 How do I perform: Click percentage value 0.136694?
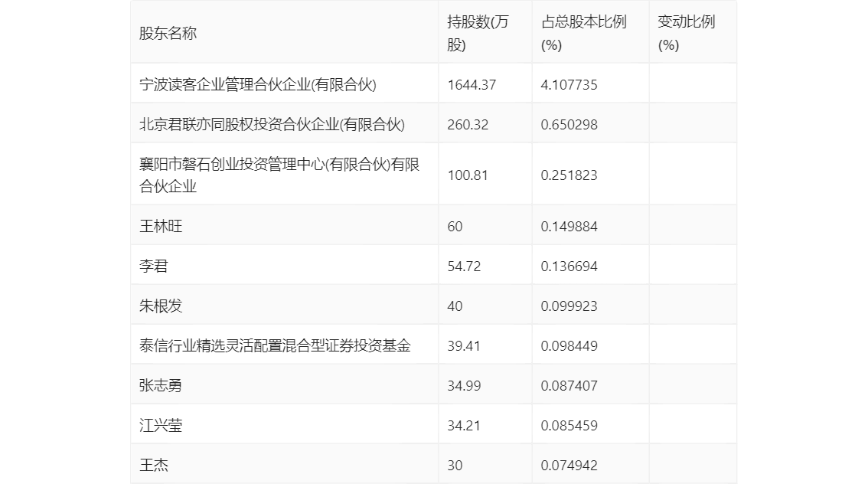(569, 267)
